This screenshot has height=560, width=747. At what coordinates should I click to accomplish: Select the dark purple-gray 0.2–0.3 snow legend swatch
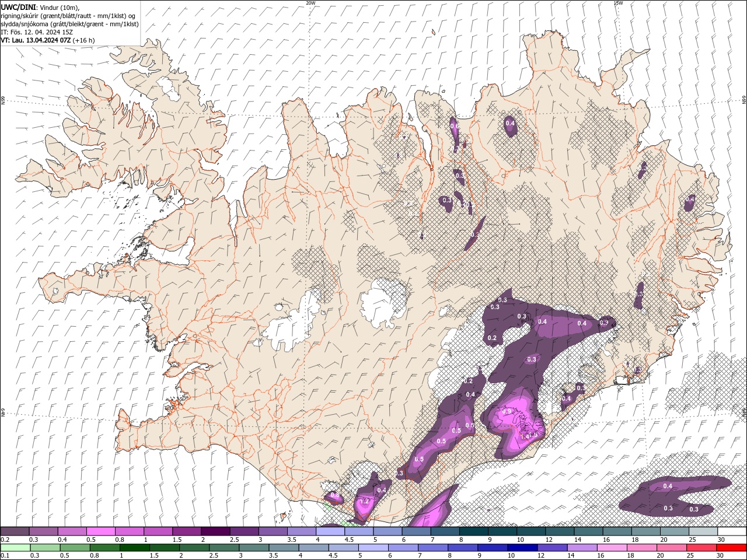pos(15,531)
